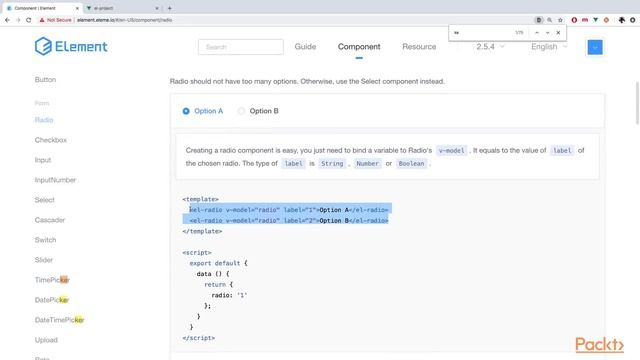Open Slider in the sidebar
640x360 pixels.
click(44, 260)
